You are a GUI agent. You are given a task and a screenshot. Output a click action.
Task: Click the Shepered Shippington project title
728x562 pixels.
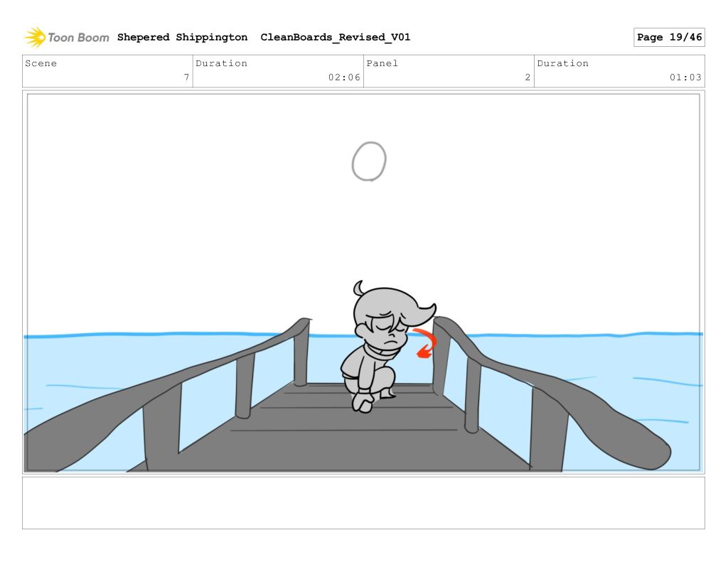point(182,38)
